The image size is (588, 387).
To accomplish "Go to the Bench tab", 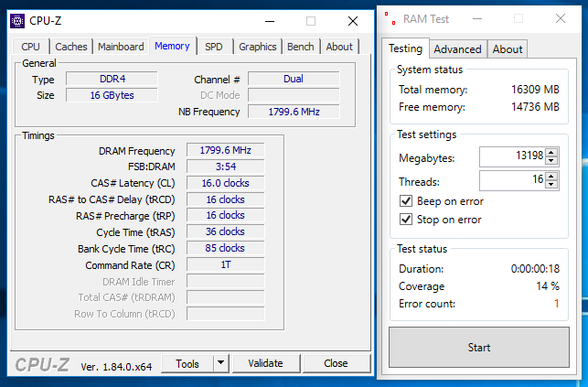I will pyautogui.click(x=300, y=47).
